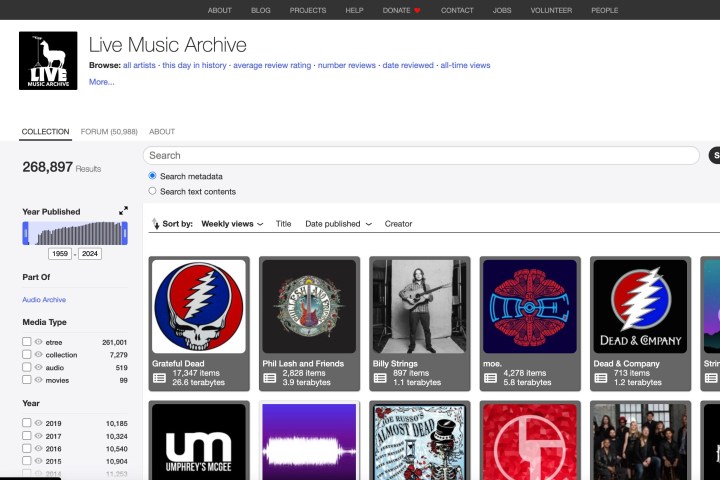Screen dimensions: 720x480
Task: Click the eye icon next to etree
Action: point(39,342)
